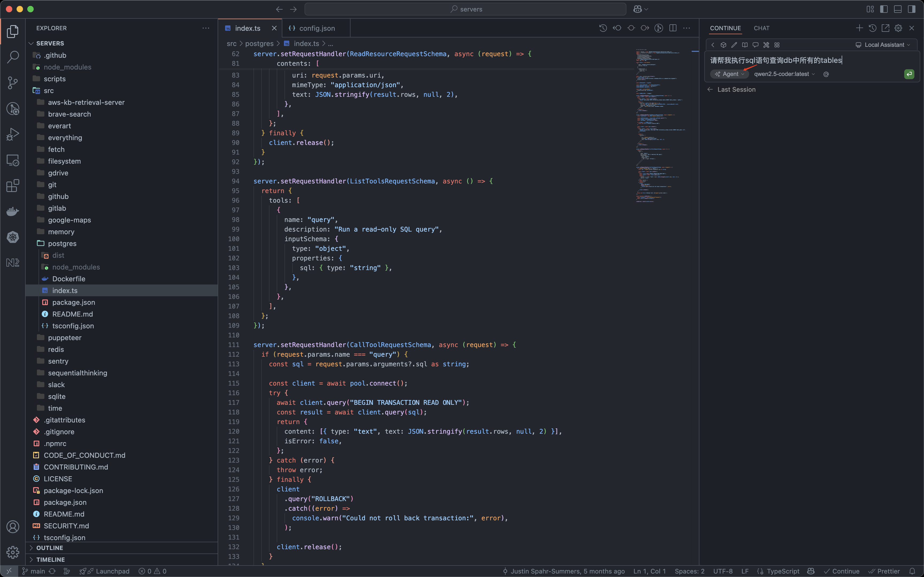Click Continue status bar item
The width and height of the screenshot is (924, 577).
coord(841,571)
